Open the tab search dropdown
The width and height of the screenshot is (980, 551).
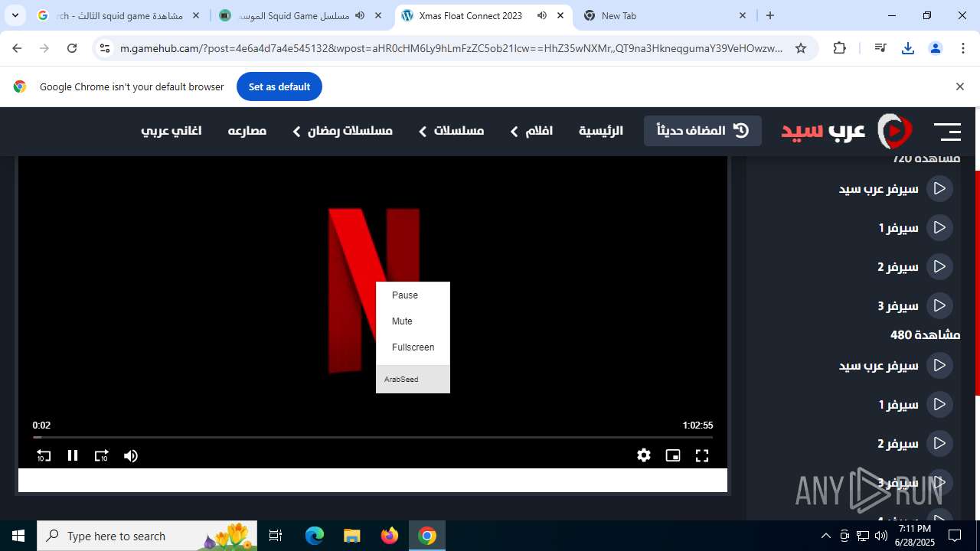15,15
